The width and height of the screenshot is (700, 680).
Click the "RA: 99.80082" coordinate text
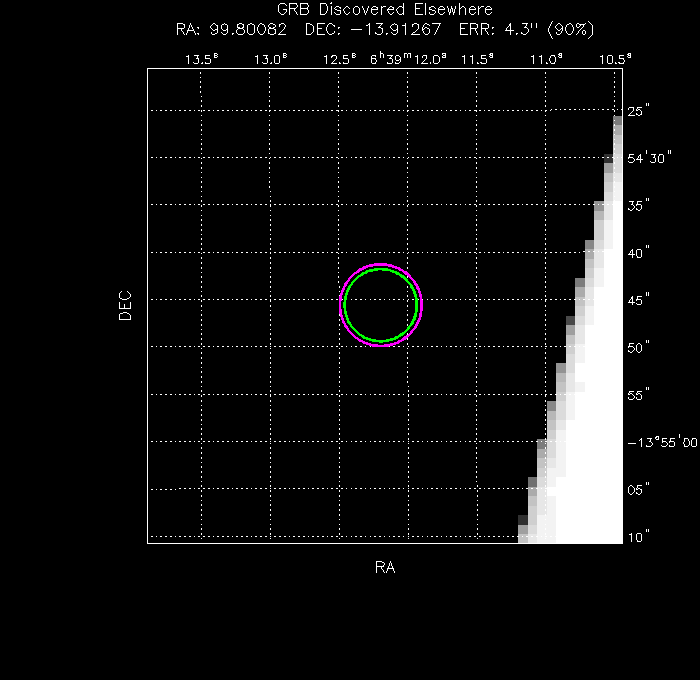[231, 29]
